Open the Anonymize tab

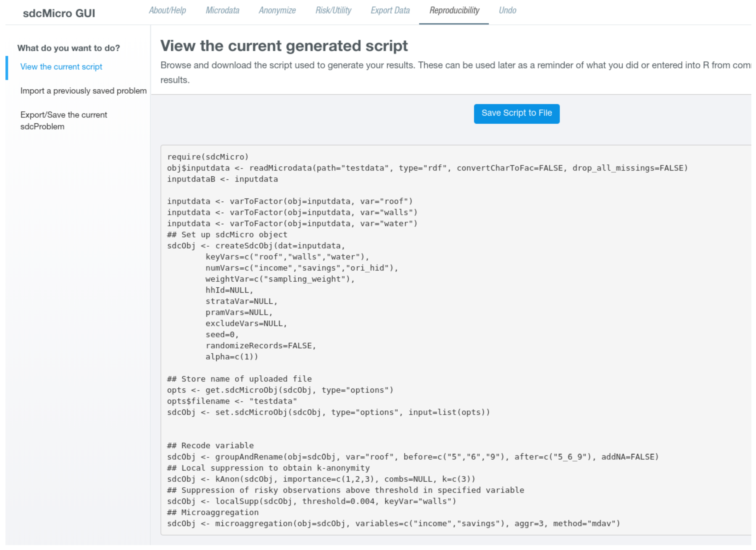(x=277, y=10)
